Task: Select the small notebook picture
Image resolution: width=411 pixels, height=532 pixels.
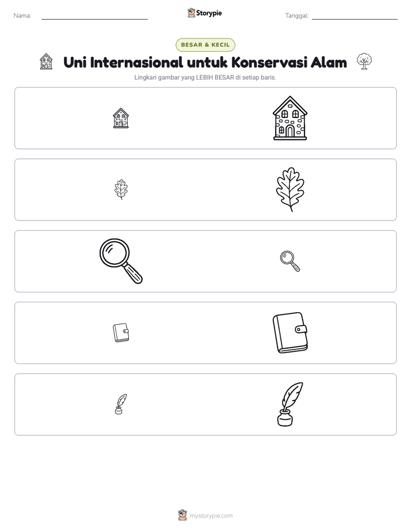Action: [x=121, y=333]
